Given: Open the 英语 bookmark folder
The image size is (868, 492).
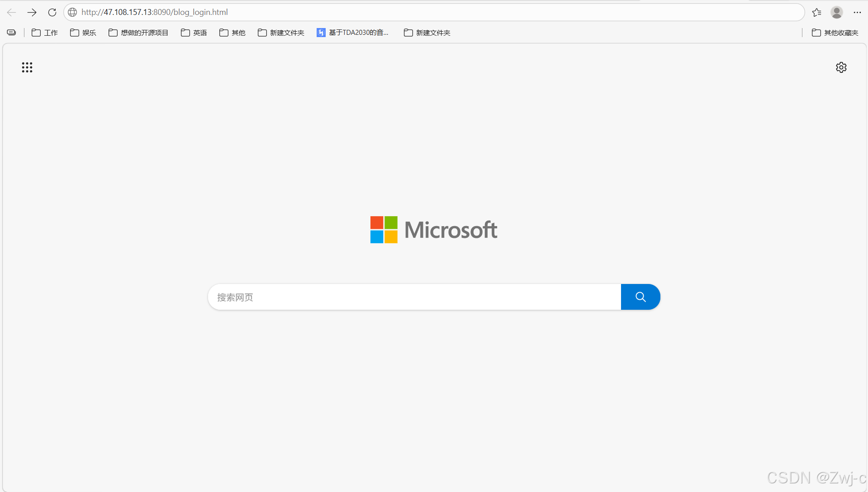Looking at the screenshot, I should (x=194, y=33).
